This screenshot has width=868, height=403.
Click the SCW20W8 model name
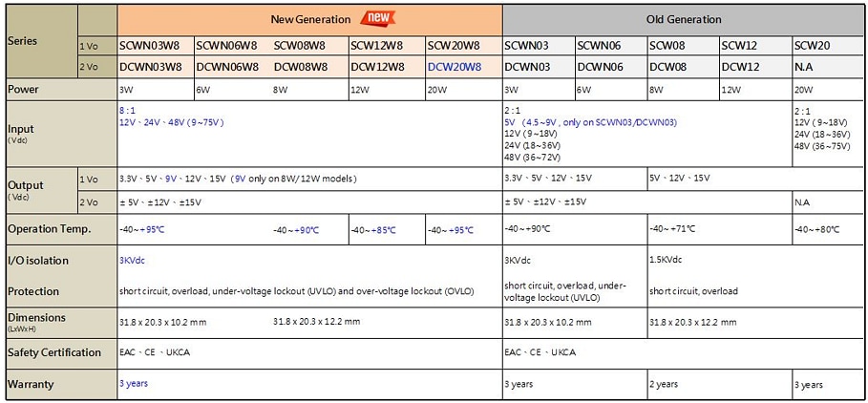coord(454,45)
